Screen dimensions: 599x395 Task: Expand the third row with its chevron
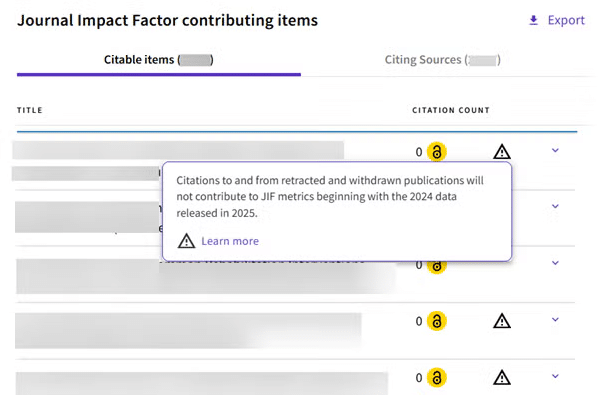(x=555, y=262)
